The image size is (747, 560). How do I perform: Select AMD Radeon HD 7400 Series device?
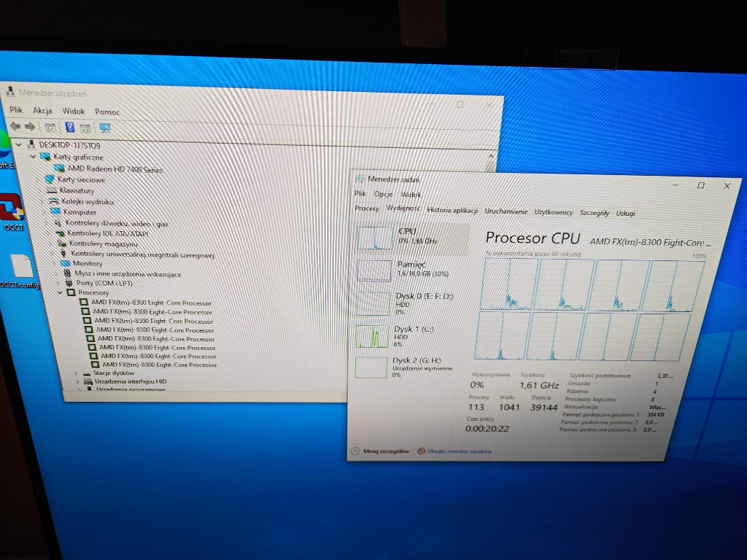click(115, 168)
